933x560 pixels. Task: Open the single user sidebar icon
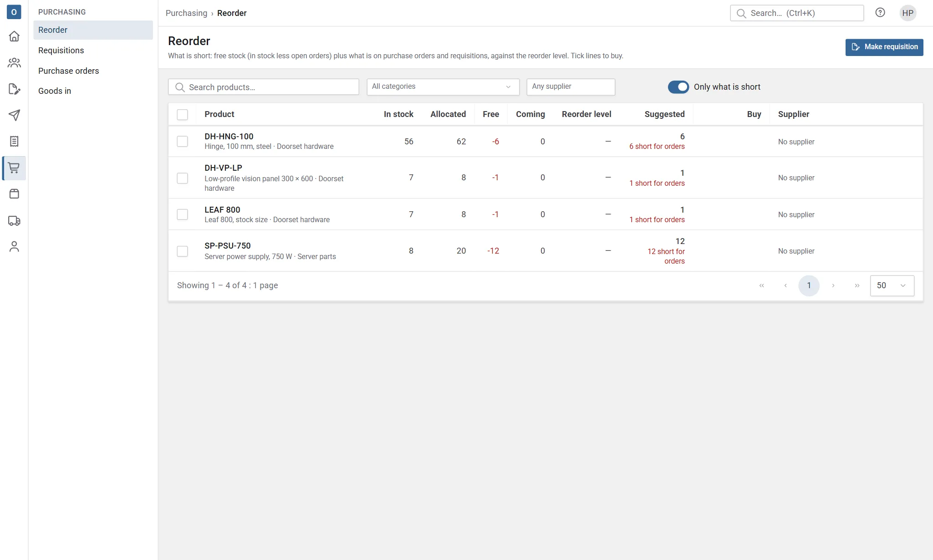click(x=14, y=247)
